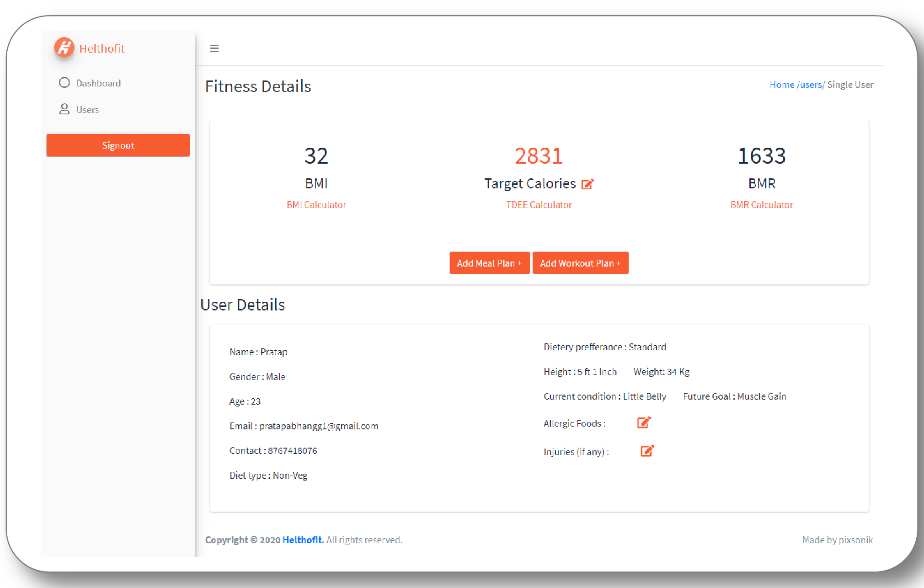Open Users sidebar menu item
This screenshot has width=924, height=588.
pyautogui.click(x=87, y=110)
